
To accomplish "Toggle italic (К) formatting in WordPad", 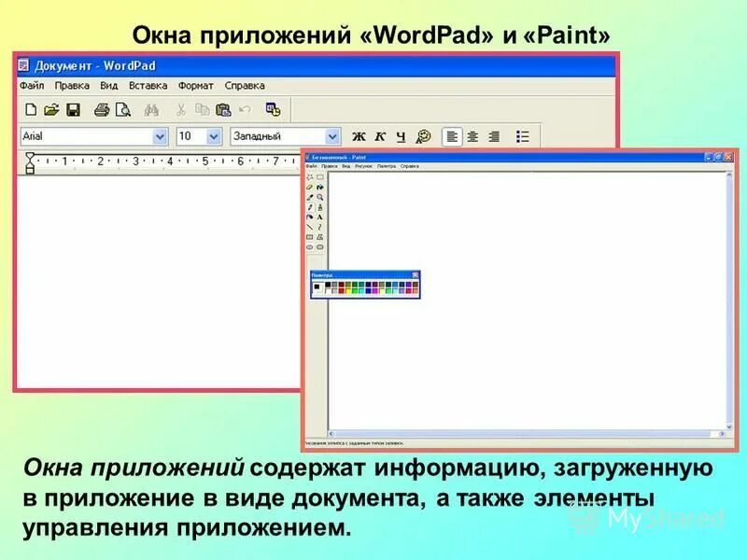I will [x=380, y=136].
